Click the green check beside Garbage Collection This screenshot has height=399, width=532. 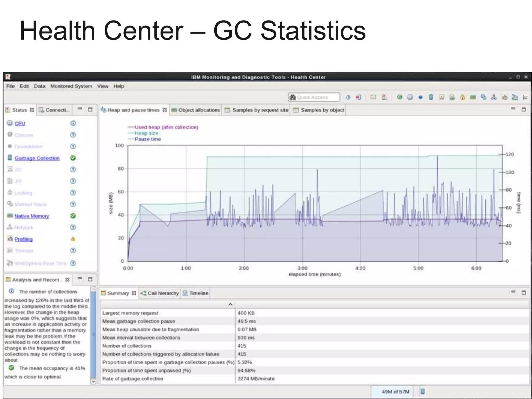73,158
